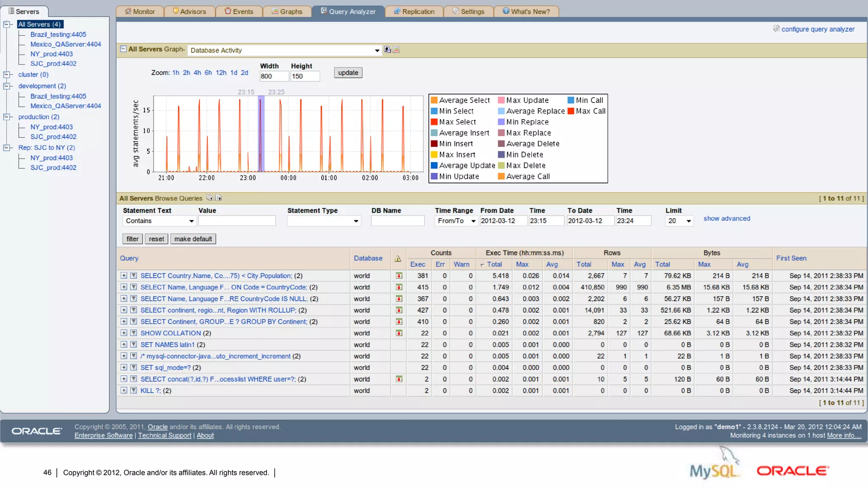Image resolution: width=868 pixels, height=488 pixels.
Task: Click the Max Insert yellow legend swatch
Action: [434, 155]
